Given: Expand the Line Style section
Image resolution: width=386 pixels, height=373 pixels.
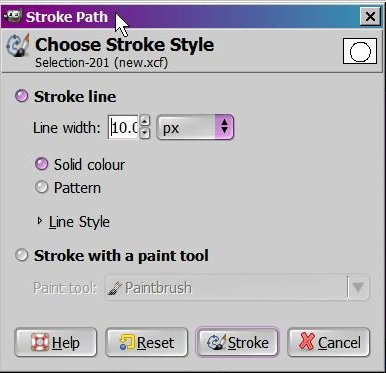Looking at the screenshot, I should [x=40, y=221].
